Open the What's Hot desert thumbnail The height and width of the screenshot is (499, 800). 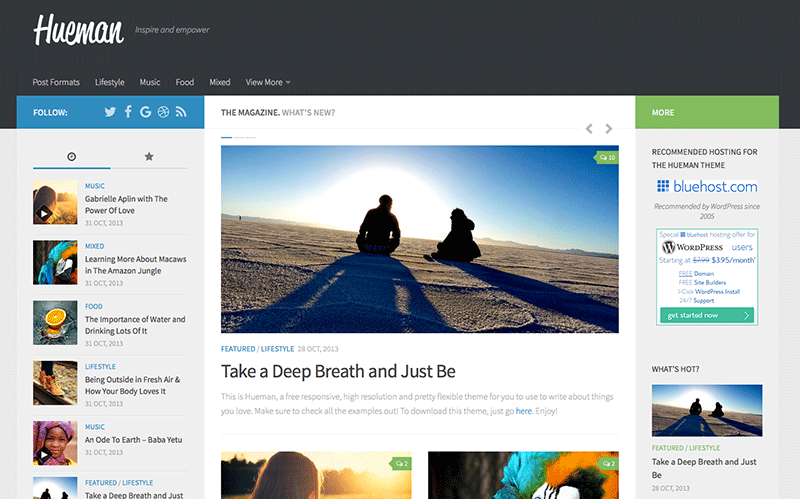[707, 411]
